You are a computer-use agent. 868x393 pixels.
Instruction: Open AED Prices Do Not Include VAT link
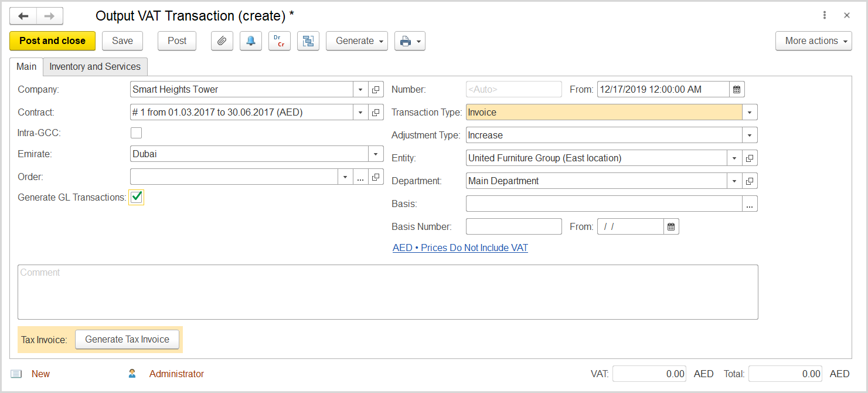pyautogui.click(x=460, y=248)
